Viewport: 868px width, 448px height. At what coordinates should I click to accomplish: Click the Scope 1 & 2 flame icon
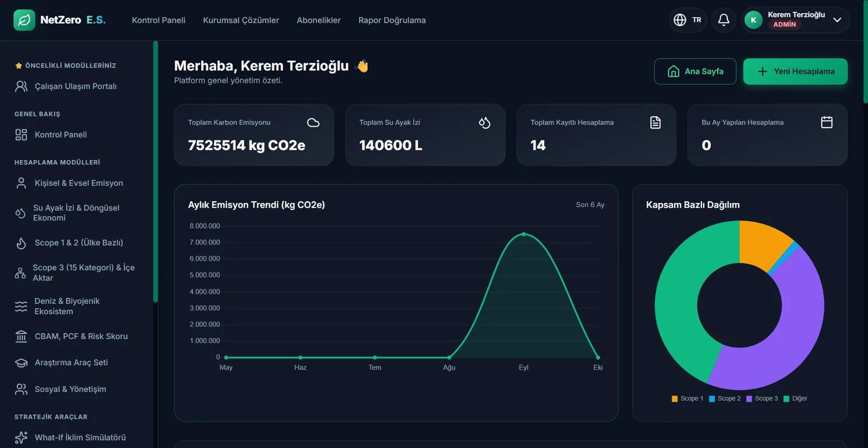pyautogui.click(x=21, y=243)
